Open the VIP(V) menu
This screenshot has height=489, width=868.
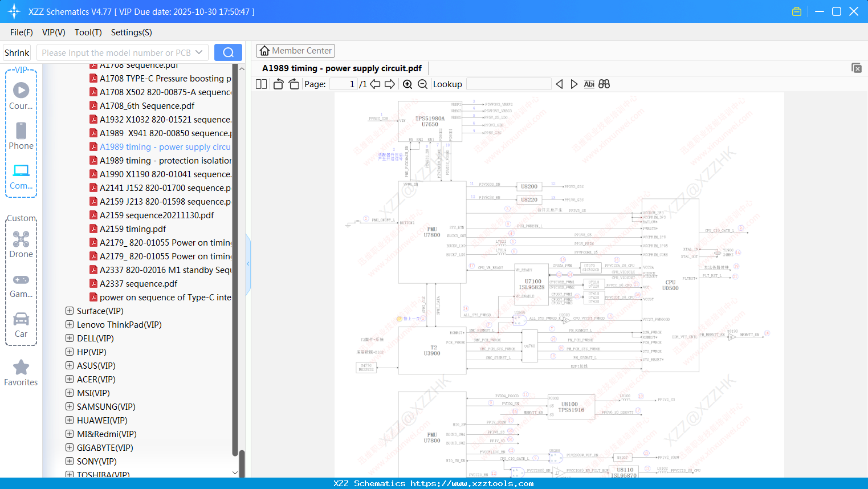pyautogui.click(x=54, y=32)
